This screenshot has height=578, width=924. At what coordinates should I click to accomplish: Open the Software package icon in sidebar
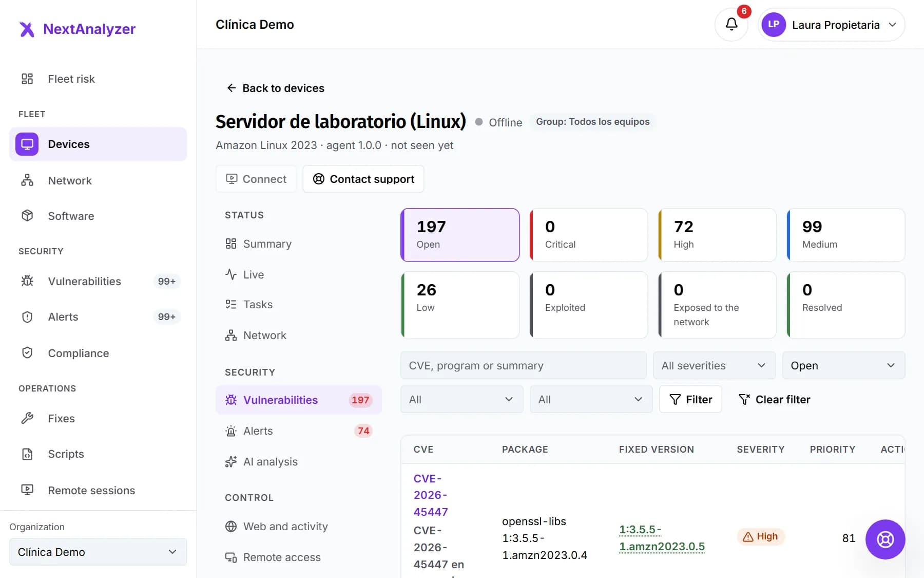coord(27,216)
